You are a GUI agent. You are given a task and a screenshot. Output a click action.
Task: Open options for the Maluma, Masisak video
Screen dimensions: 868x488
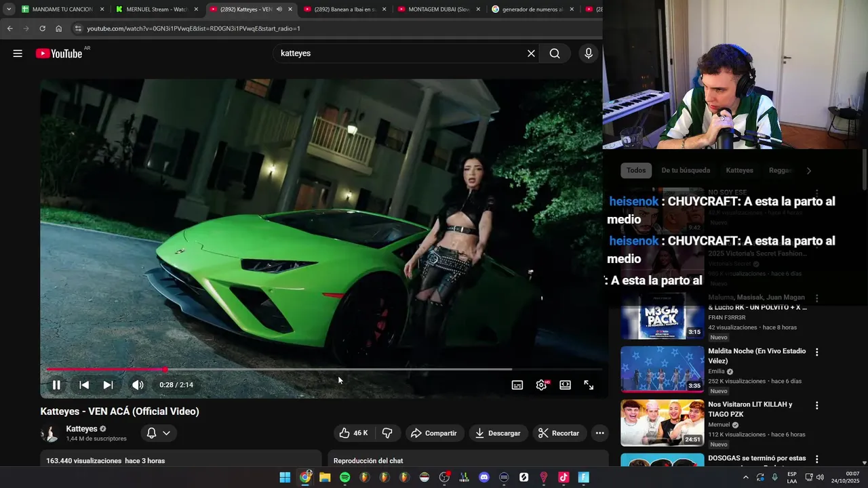coord(816,299)
